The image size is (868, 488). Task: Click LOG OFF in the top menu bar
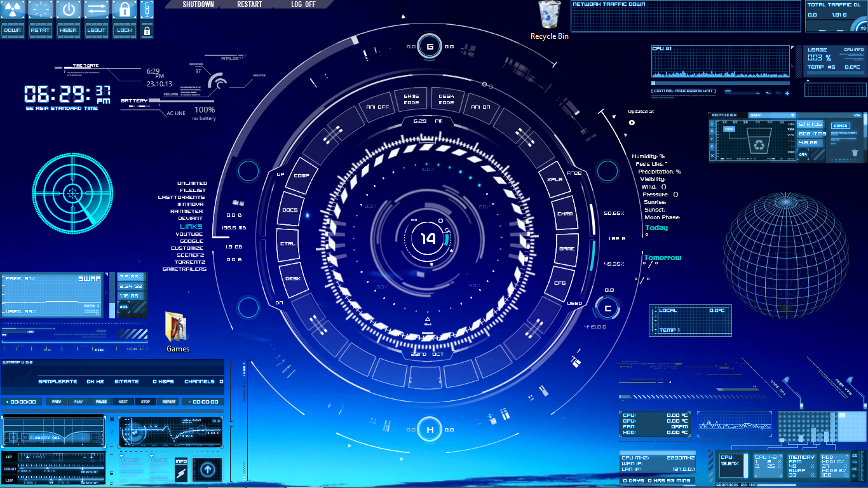tap(305, 3)
